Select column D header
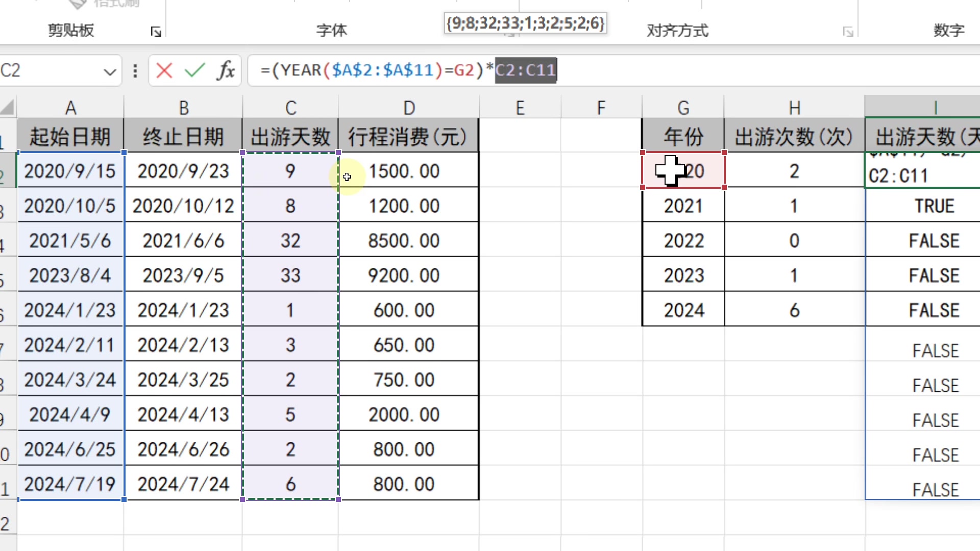 409,108
